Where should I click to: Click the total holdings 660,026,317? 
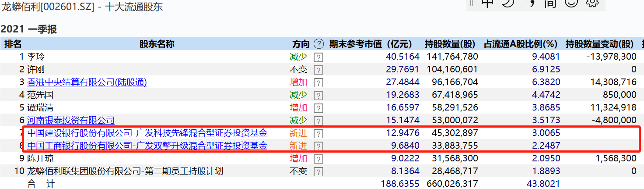(451, 184)
